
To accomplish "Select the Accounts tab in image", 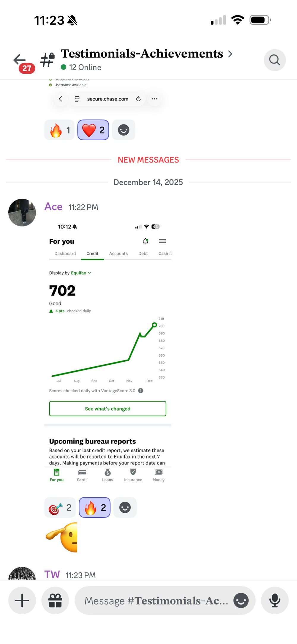I will 119,253.
